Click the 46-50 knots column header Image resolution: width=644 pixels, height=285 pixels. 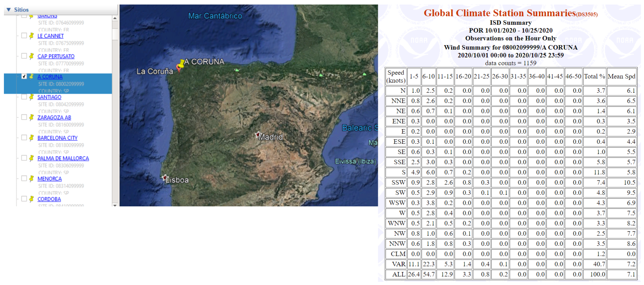click(x=573, y=77)
